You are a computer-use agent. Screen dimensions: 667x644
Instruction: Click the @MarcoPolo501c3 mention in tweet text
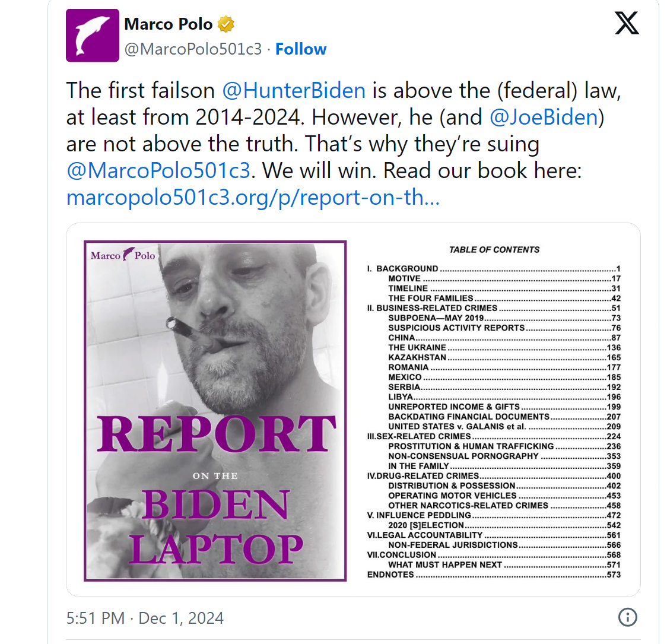click(x=159, y=170)
